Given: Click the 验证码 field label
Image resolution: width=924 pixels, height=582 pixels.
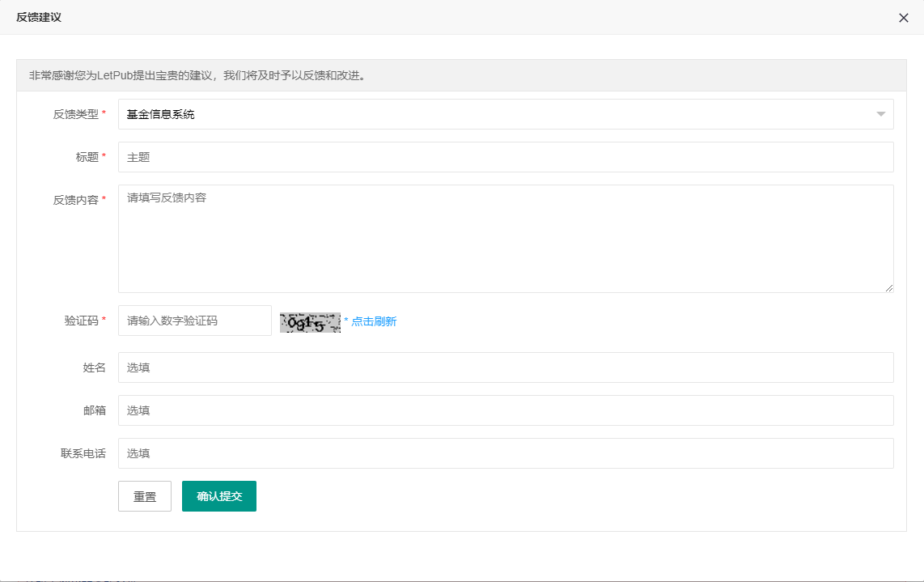Looking at the screenshot, I should (x=81, y=321).
